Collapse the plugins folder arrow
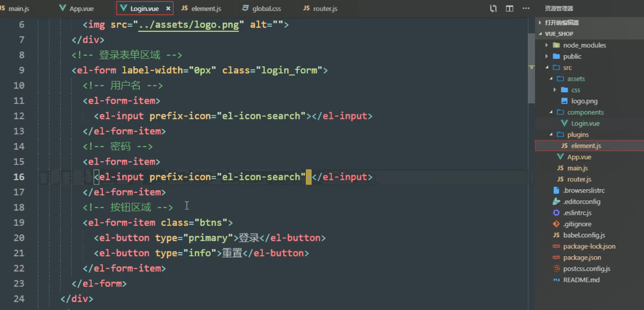Viewport: 644px width, 310px height. [x=551, y=134]
